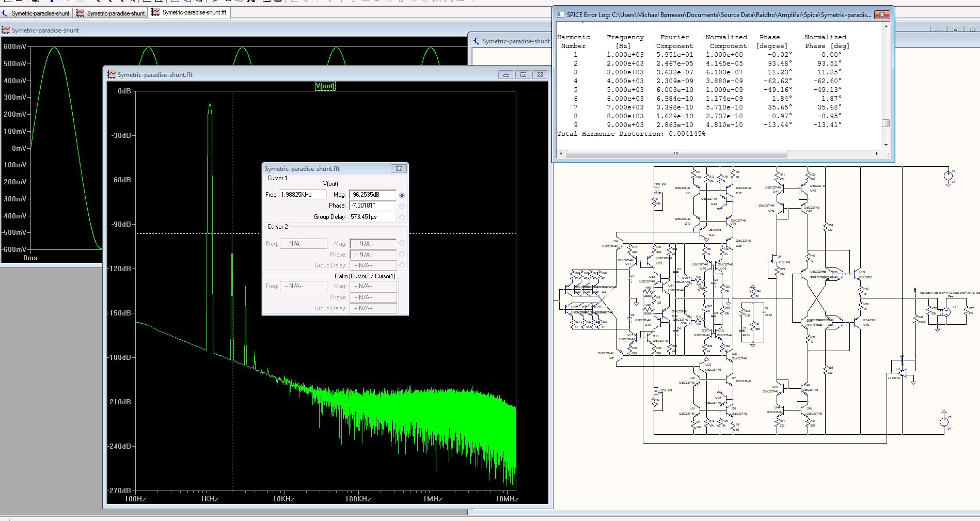Click the Cursor 2 Freq field
980x521 pixels.
coord(303,243)
